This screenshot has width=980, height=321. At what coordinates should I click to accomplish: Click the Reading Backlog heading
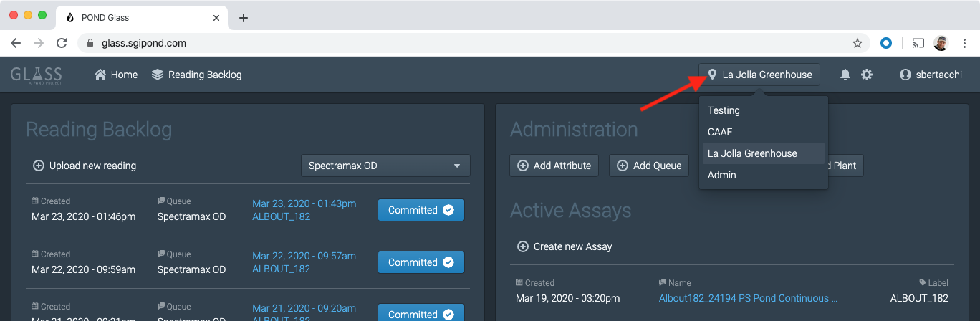pyautogui.click(x=99, y=130)
